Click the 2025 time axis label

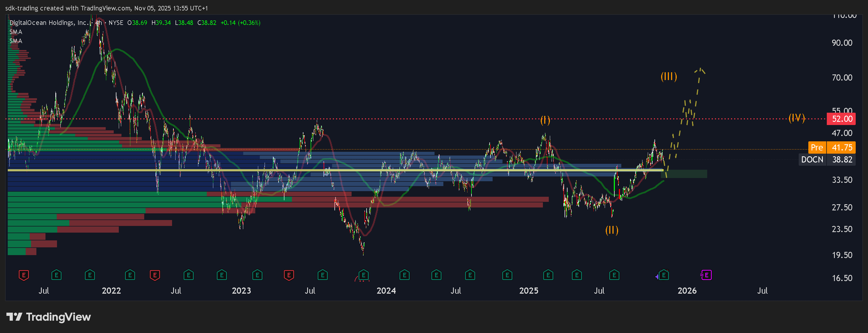(x=529, y=290)
